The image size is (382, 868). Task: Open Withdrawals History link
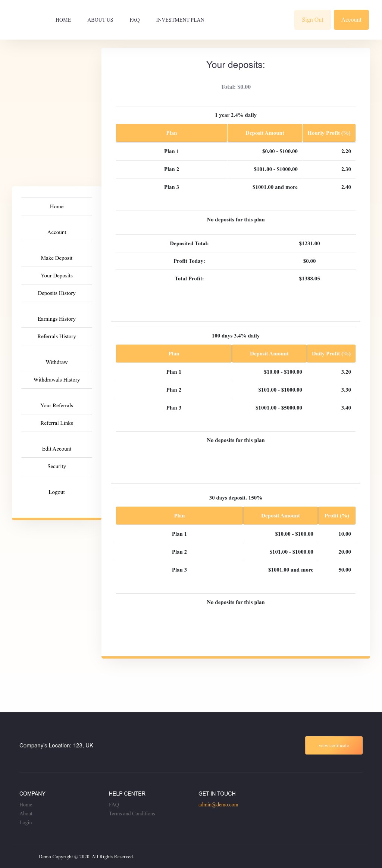57,380
